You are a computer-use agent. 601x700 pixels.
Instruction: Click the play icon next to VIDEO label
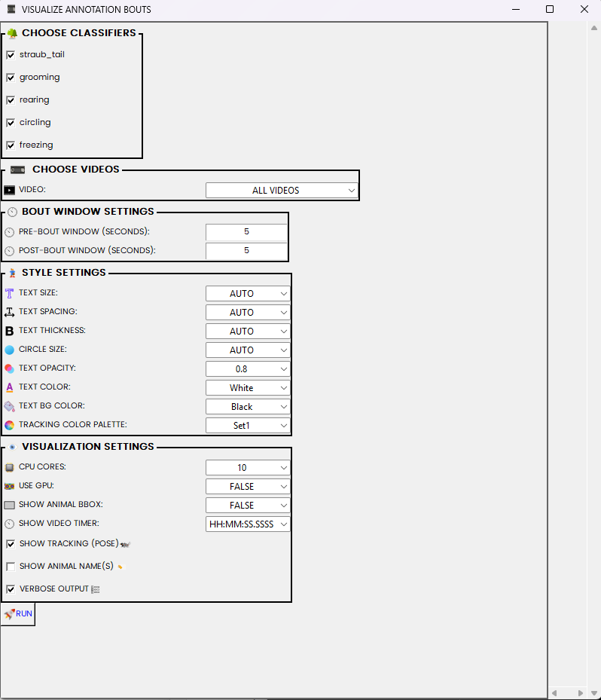(9, 190)
